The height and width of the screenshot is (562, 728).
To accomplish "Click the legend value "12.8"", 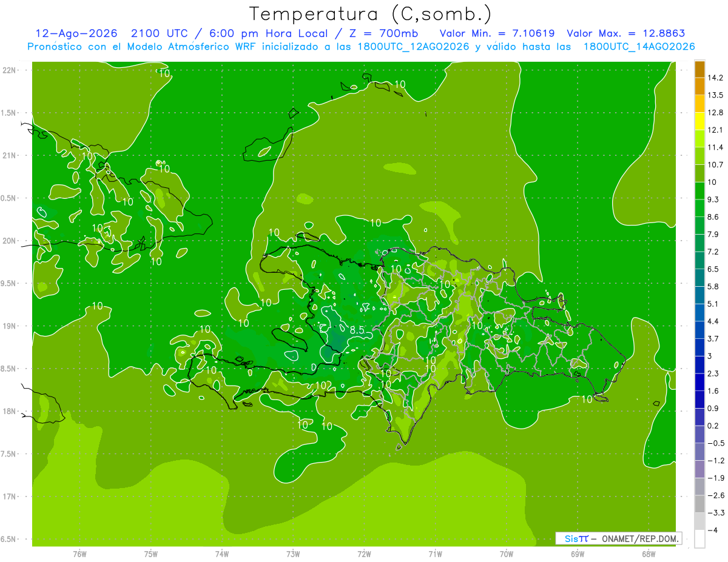I will (x=716, y=112).
